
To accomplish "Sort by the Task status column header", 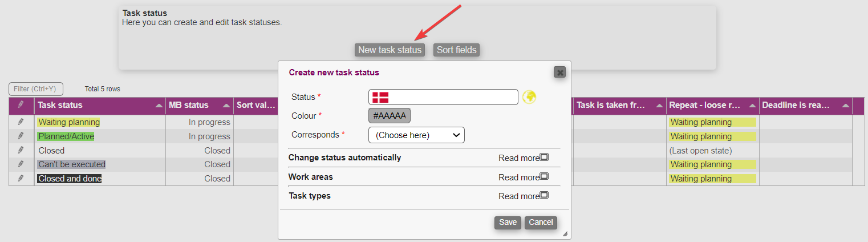I will pos(60,105).
